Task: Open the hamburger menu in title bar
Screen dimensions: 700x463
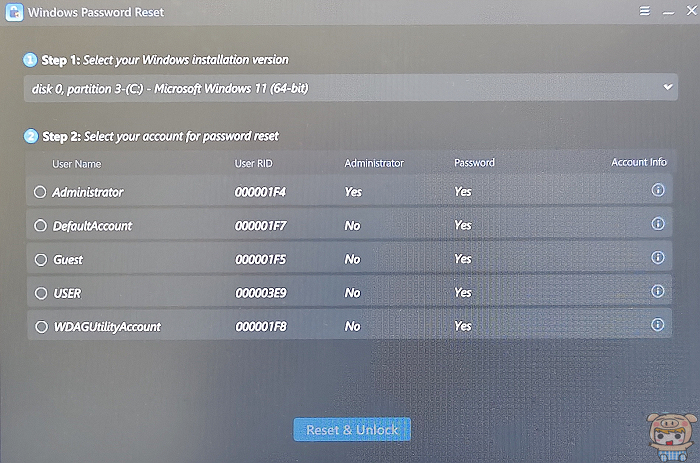Action: point(645,11)
